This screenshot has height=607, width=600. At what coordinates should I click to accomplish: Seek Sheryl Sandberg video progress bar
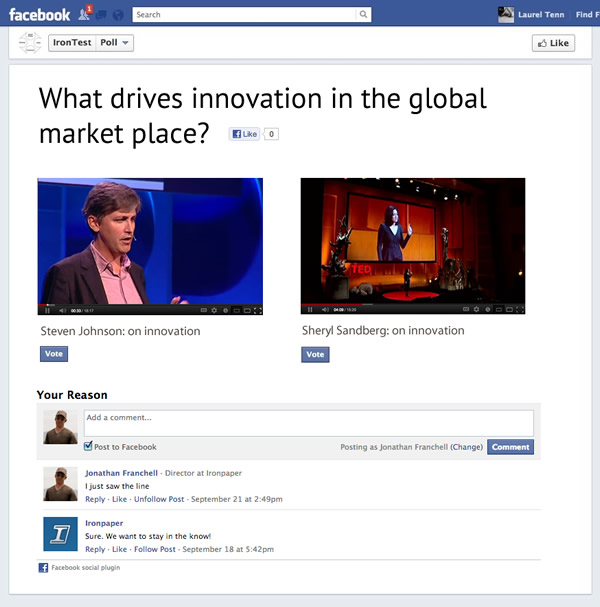[413, 304]
